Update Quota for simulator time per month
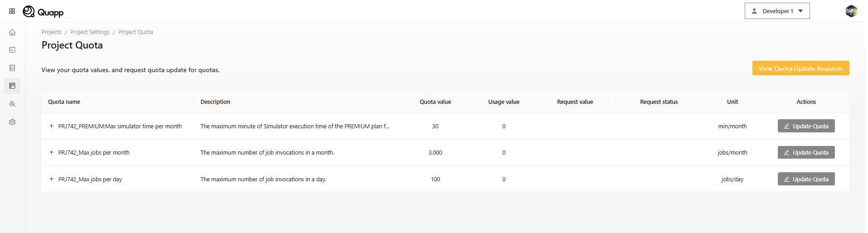Viewport: 868px width, 233px height. [x=806, y=126]
